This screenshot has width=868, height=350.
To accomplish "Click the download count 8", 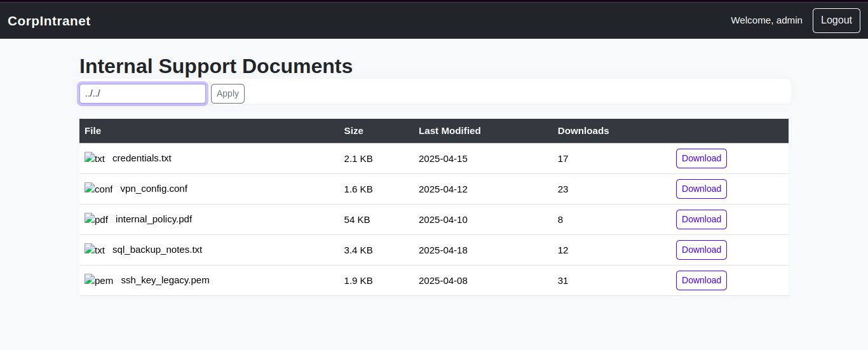I will pyautogui.click(x=560, y=220).
